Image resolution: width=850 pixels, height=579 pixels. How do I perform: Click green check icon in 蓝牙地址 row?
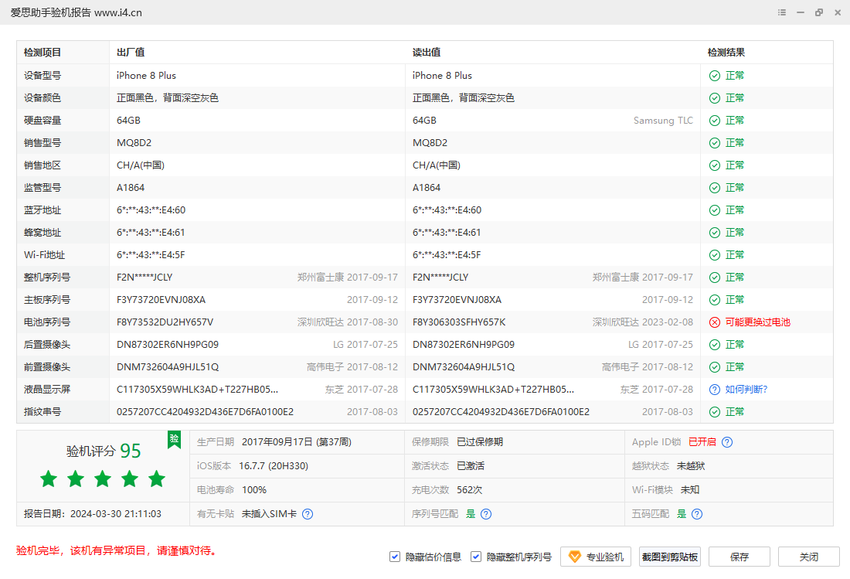pyautogui.click(x=714, y=210)
